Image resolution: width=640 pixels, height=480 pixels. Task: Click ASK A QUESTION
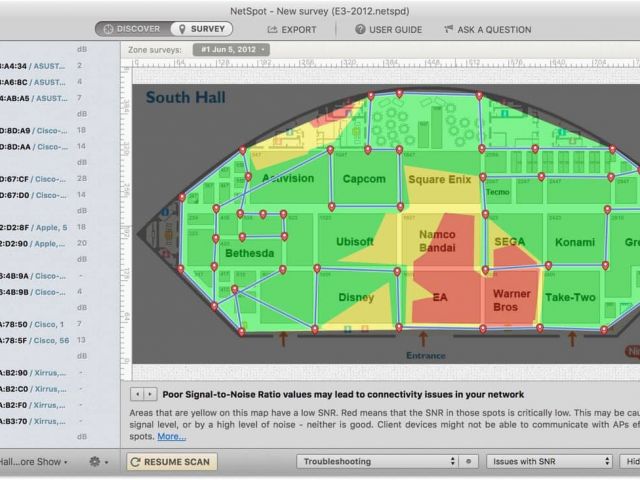point(488,30)
